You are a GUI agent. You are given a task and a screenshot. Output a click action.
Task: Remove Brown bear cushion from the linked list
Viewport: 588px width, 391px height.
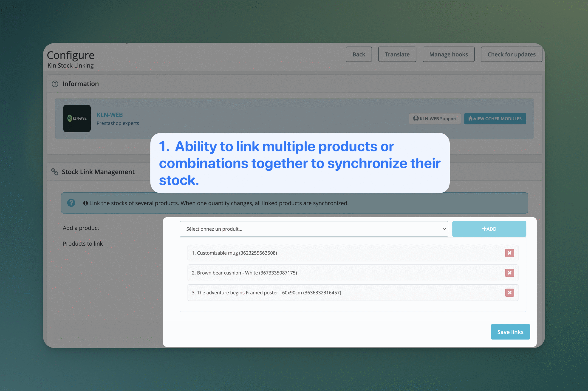[509, 272]
